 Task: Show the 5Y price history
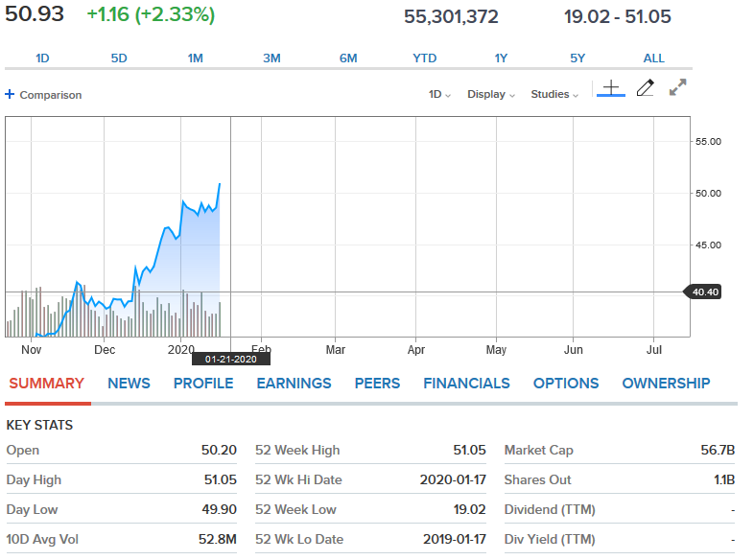pos(577,58)
